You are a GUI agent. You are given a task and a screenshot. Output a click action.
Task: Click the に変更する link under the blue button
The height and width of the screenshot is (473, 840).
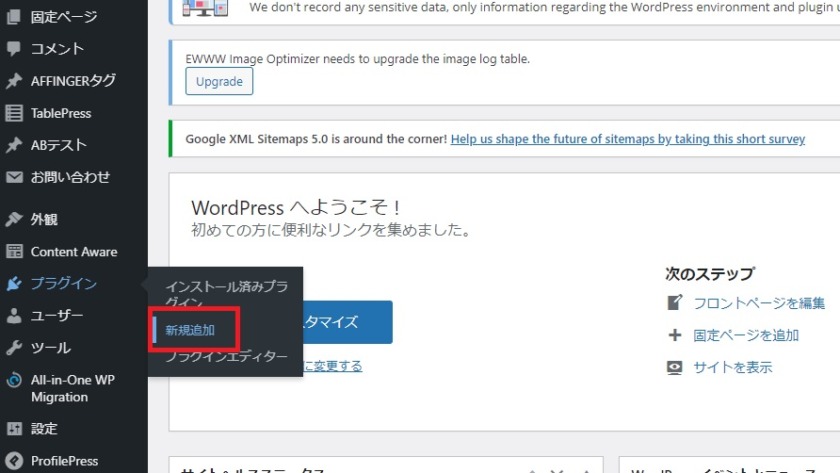[333, 366]
